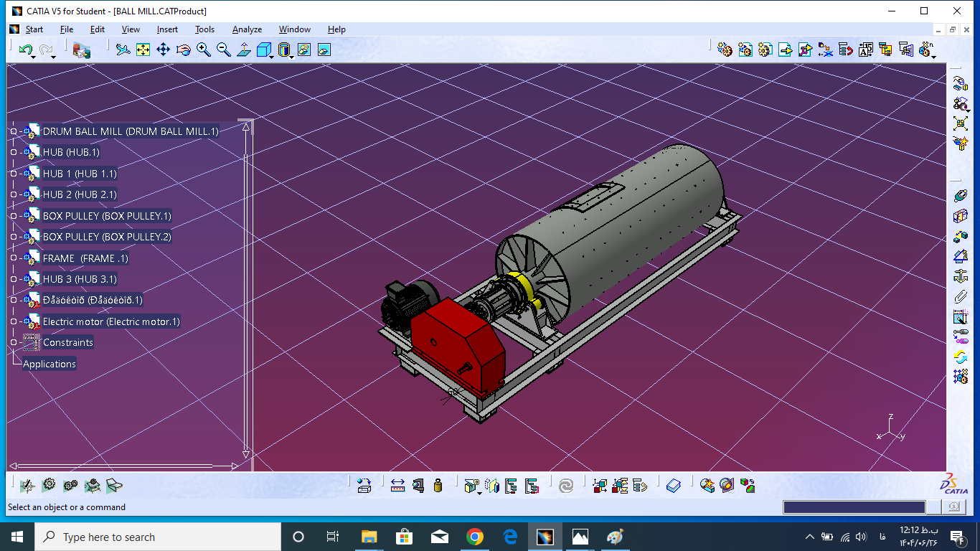Screen dimensions: 980x551
Task: Open the Undo history dropdown arrow
Action: coord(33,56)
